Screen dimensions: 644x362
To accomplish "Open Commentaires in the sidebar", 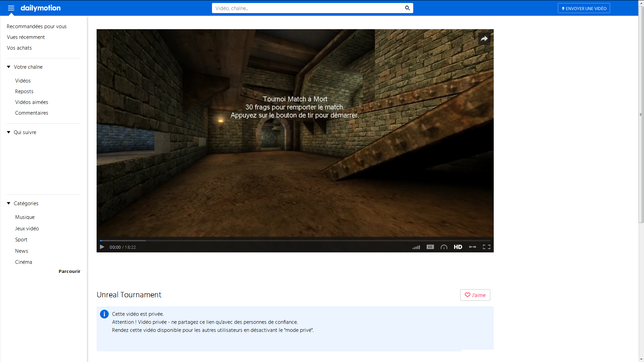I will point(32,113).
